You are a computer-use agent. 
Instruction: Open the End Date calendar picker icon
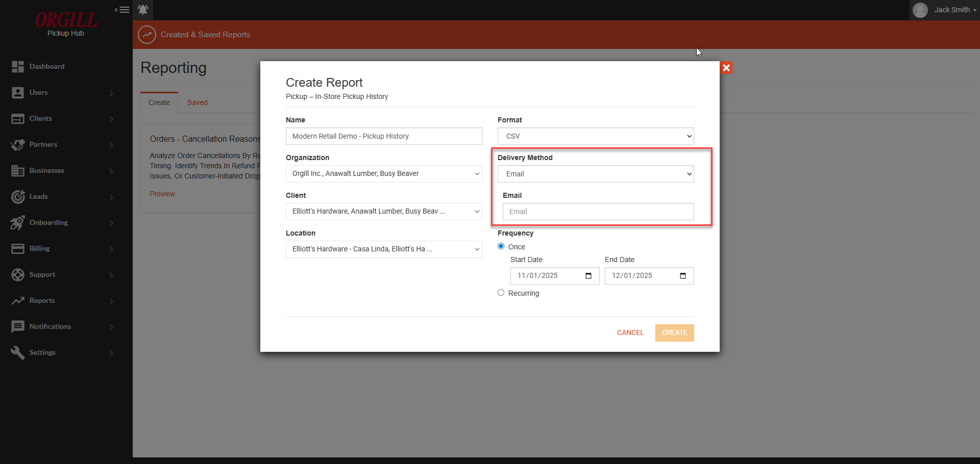pos(683,276)
